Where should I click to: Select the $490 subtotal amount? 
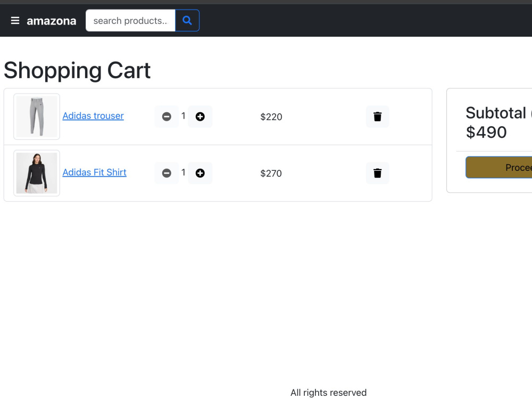point(486,132)
